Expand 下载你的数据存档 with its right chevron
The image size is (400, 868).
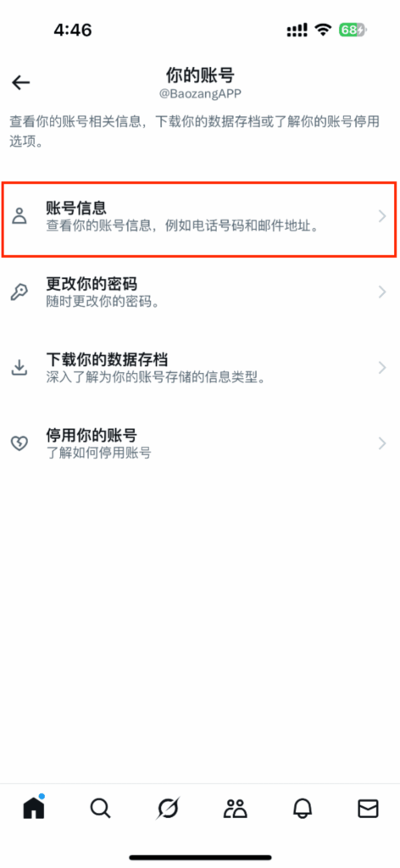click(x=381, y=368)
